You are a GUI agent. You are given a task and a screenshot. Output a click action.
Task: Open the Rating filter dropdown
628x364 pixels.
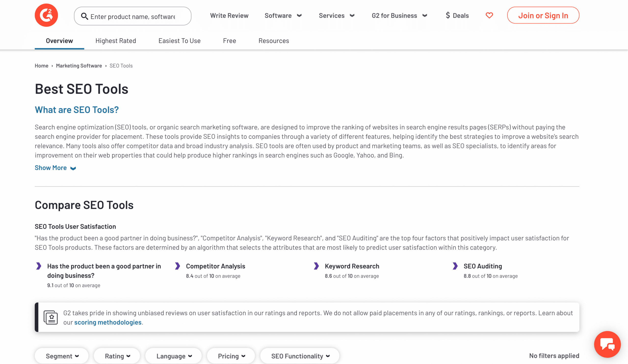pos(117,356)
